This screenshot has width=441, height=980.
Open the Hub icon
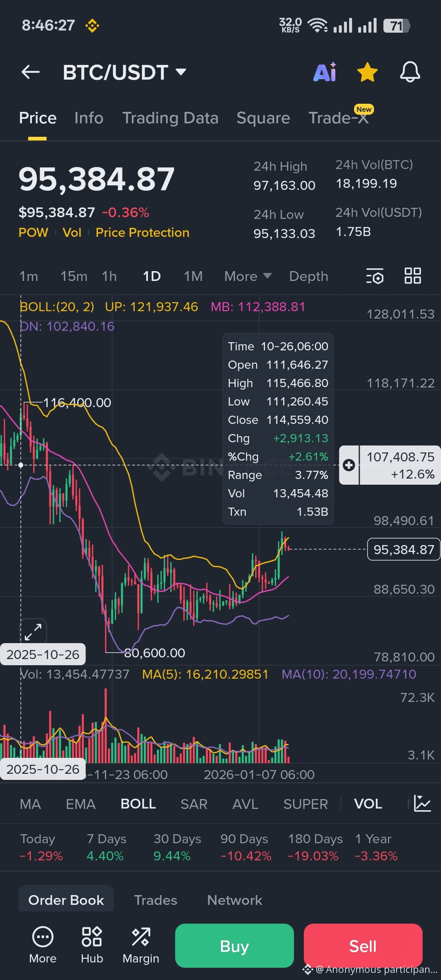coord(92,946)
